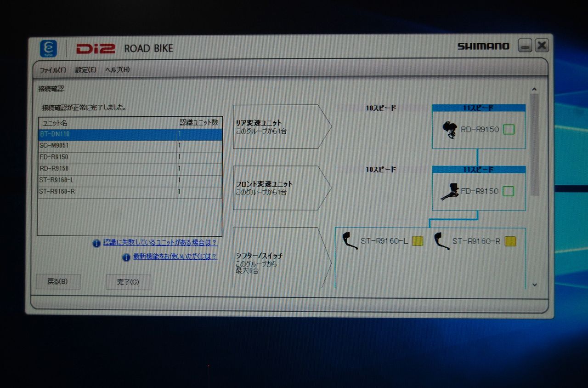The width and height of the screenshot is (588, 388).
Task: Open the ヘルプ(H) menu
Action: pos(118,69)
